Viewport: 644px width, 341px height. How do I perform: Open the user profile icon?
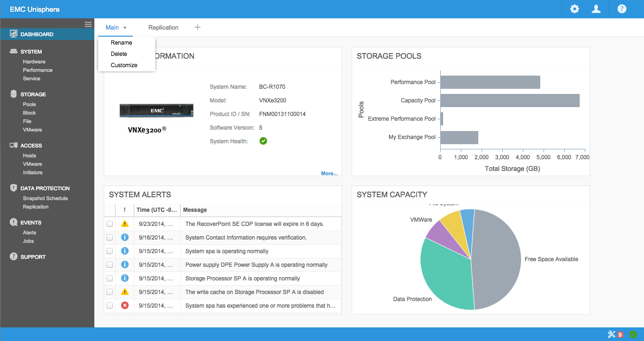(x=596, y=9)
